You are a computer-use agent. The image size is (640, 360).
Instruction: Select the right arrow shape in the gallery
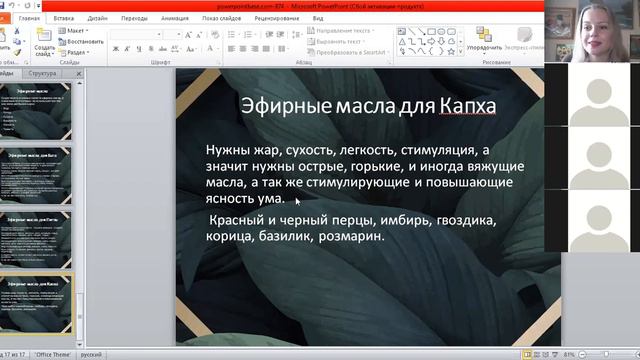pos(431,42)
